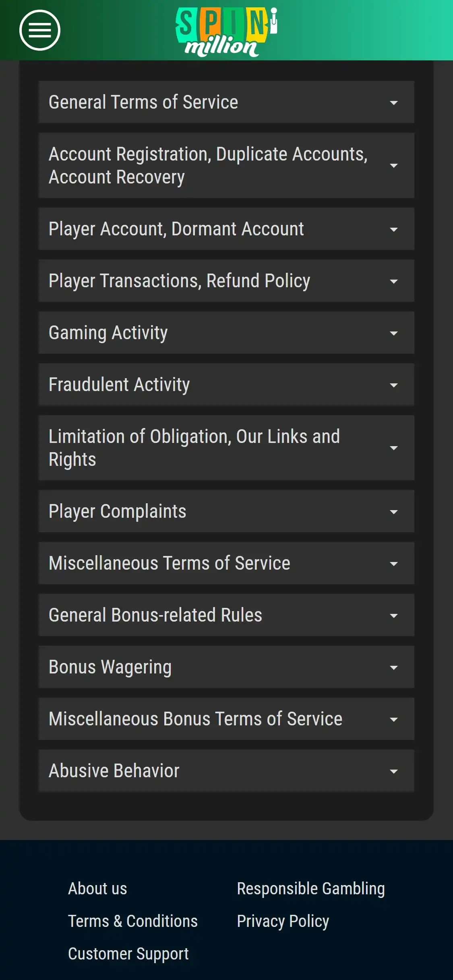Click the Fraudulent Activity dropdown arrow
453x980 pixels.
coord(393,385)
